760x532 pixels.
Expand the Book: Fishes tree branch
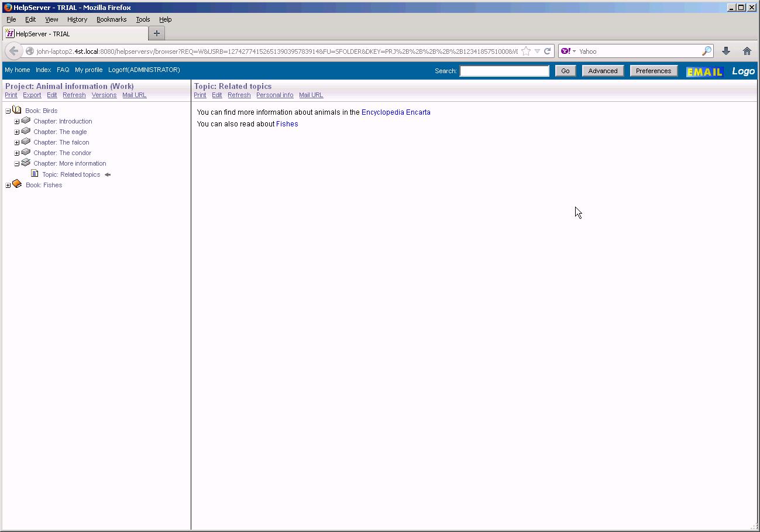(8, 184)
